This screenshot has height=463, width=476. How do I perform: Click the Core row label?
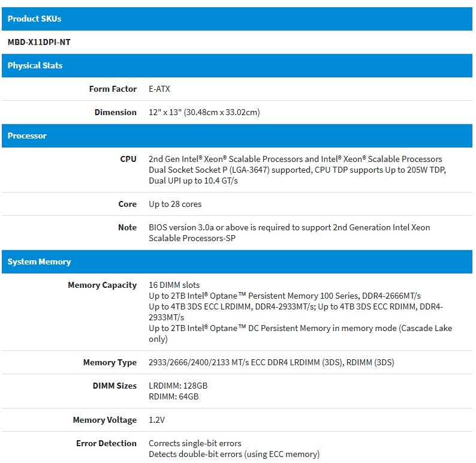[127, 204]
